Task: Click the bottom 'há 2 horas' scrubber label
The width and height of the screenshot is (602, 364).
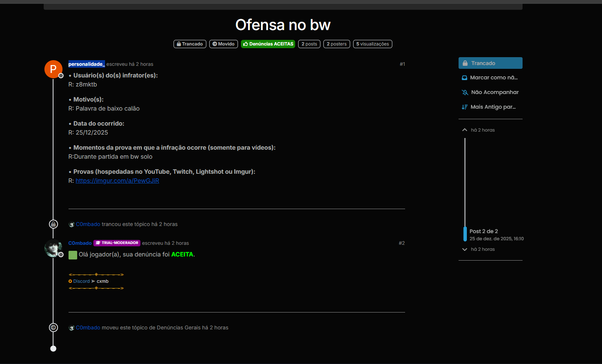Action: point(483,249)
